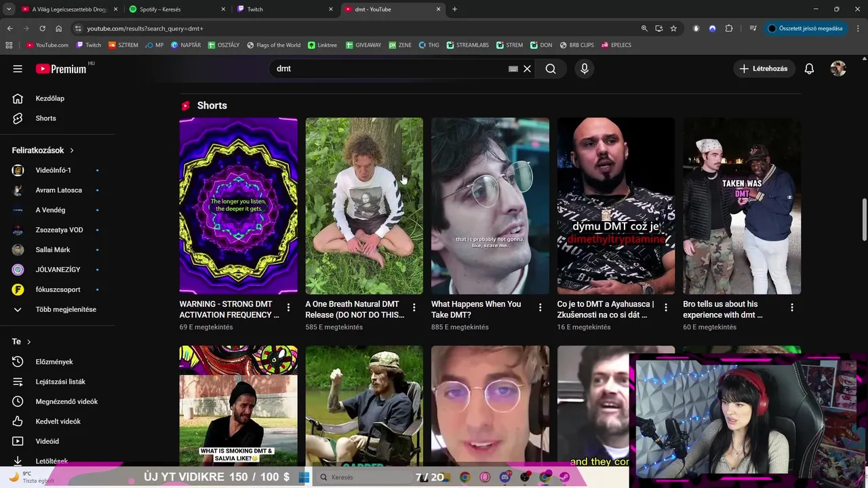Screen dimensions: 868x488
Task: Click the browser home icon
Action: (x=58, y=28)
